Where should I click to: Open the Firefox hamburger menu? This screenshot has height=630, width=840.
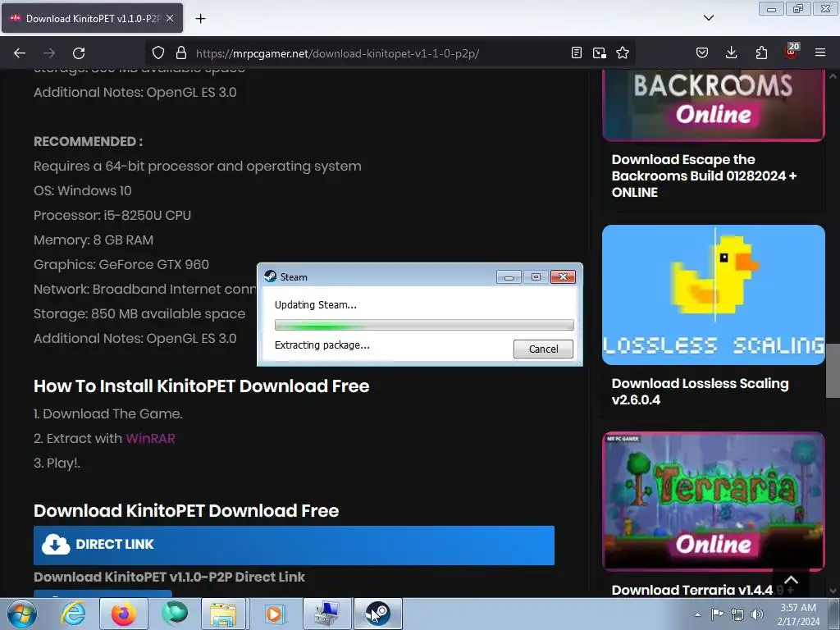click(820, 53)
